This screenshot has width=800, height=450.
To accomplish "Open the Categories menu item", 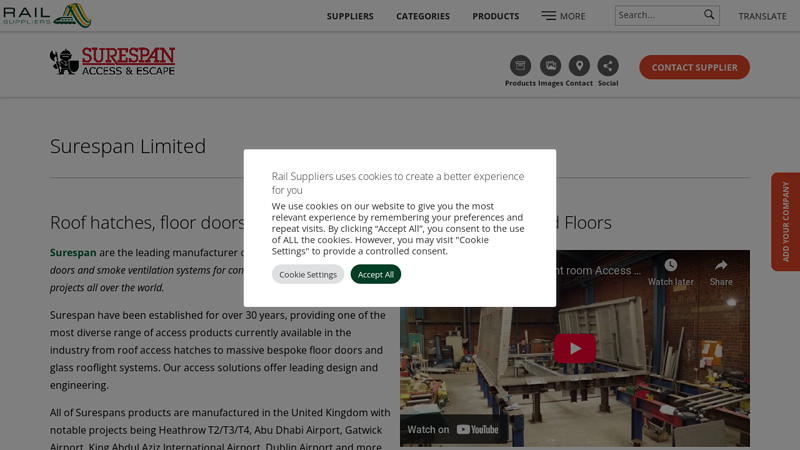I will point(423,16).
